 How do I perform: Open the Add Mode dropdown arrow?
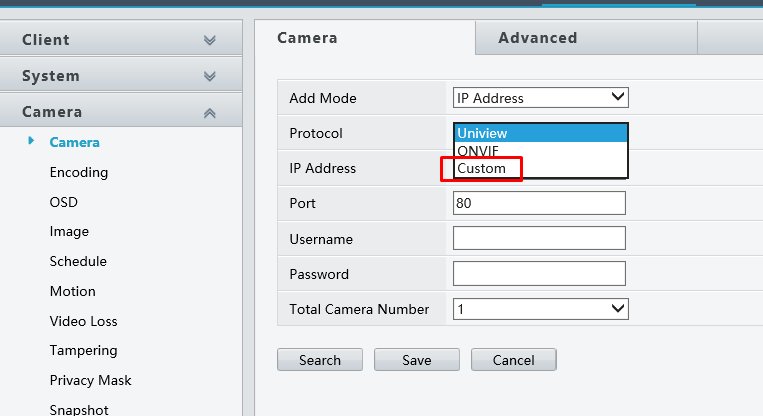(618, 97)
